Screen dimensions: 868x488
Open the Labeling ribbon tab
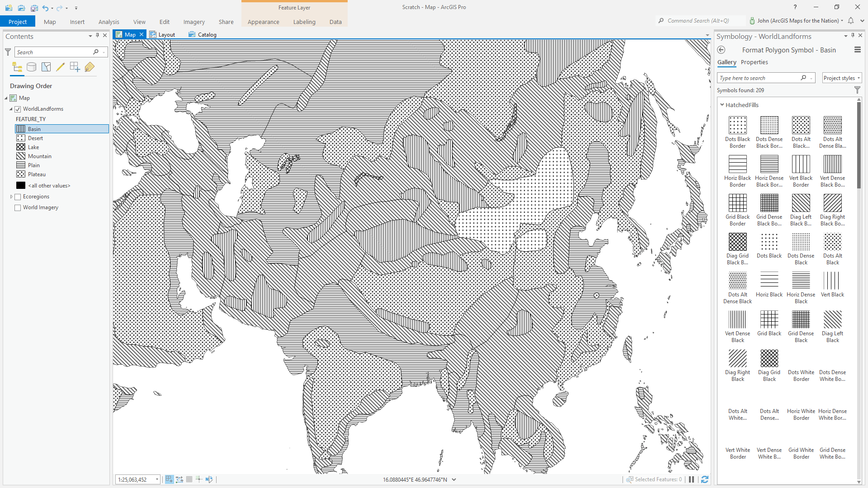pos(304,22)
